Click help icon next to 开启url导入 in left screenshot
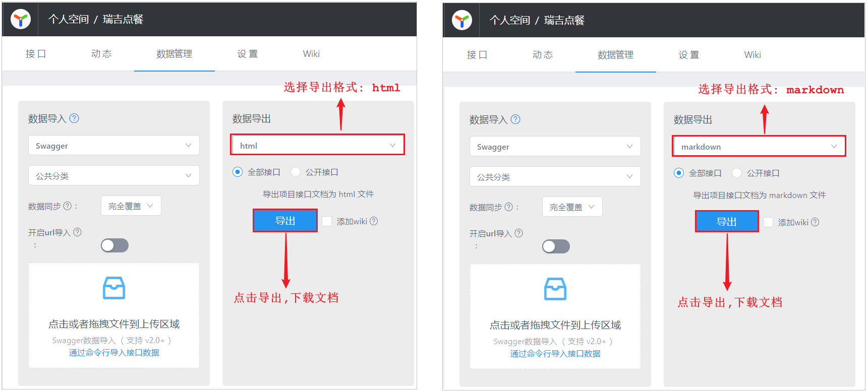868x392 pixels. pos(77,232)
